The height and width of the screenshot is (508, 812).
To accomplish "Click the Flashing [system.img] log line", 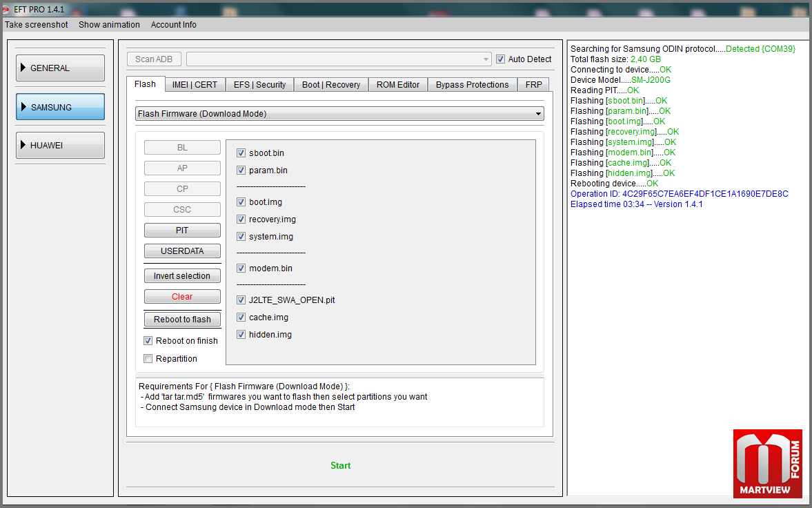I will 624,142.
